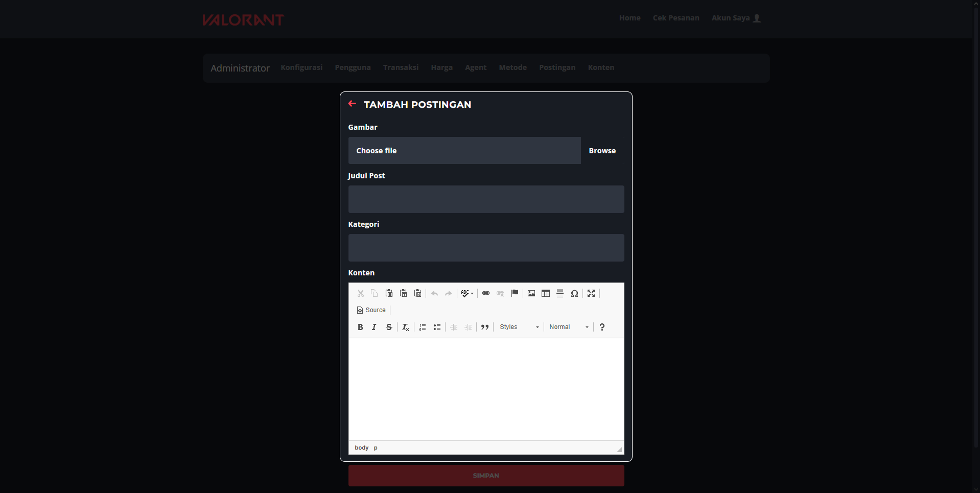Click the Insert Image icon
Viewport: 980px width, 493px height.
(x=531, y=293)
